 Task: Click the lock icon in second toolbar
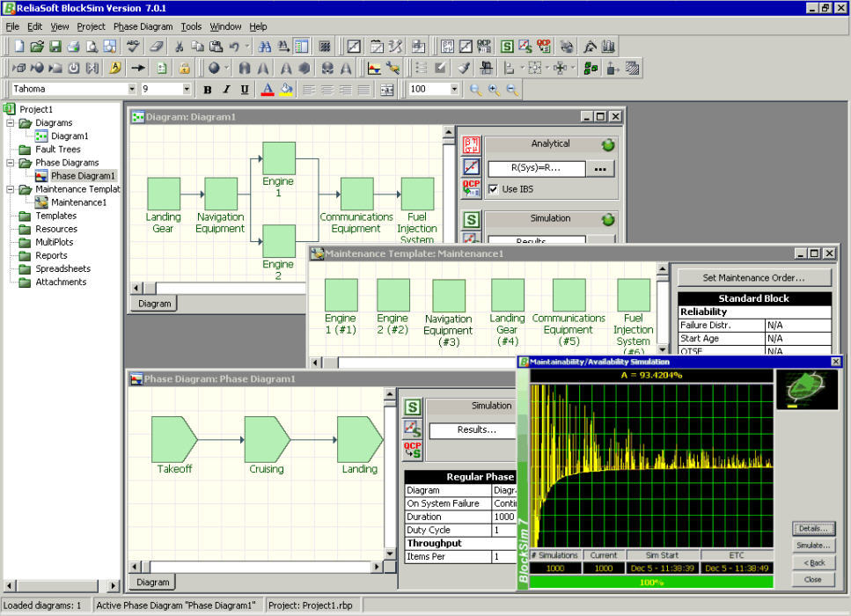[x=185, y=69]
